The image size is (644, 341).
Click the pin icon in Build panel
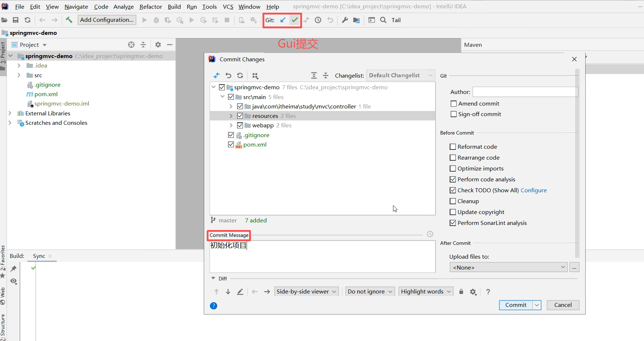pyautogui.click(x=14, y=268)
